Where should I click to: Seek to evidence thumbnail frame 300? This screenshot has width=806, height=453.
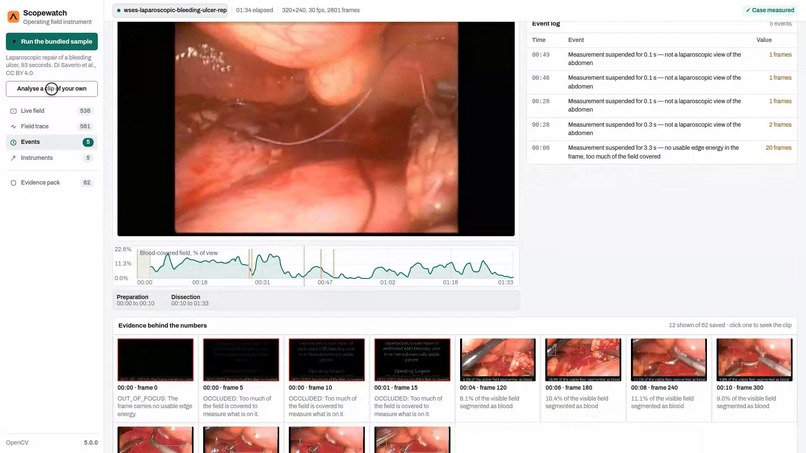tap(755, 360)
